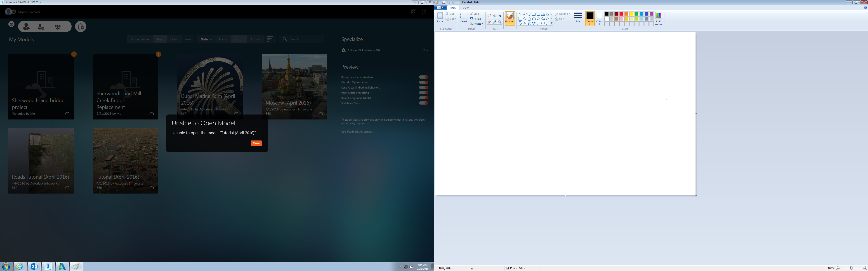This screenshot has width=868, height=271.
Task: Select the Fill with color tool
Action: pos(494,16)
